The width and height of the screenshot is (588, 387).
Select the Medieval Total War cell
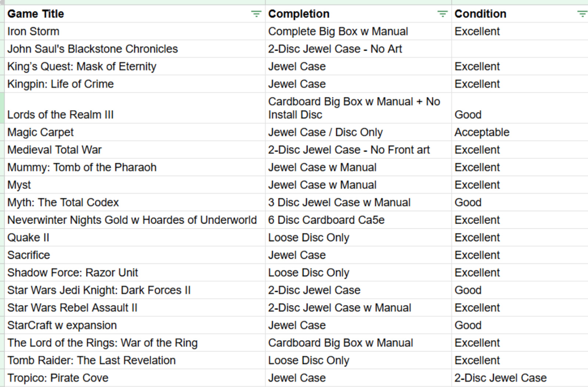pos(135,150)
